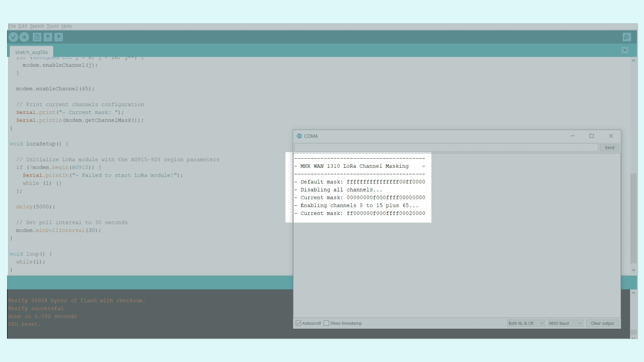Click the Save sketch icon
This screenshot has width=644, height=362.
(59, 37)
